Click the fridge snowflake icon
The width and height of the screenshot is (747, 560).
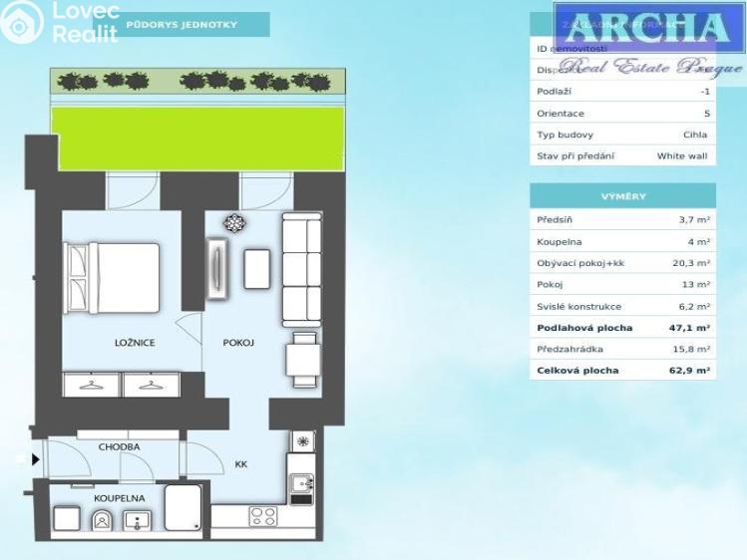point(303,442)
